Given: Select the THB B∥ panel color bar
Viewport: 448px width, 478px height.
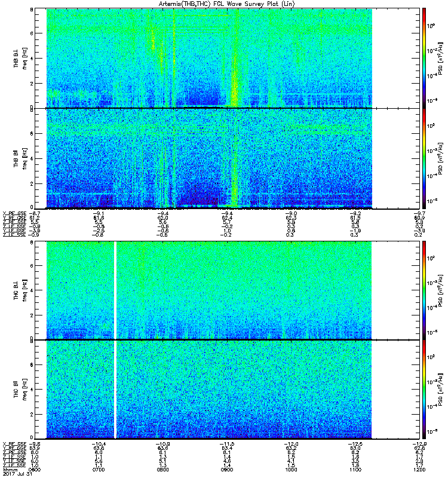Looking at the screenshot, I should (x=424, y=158).
